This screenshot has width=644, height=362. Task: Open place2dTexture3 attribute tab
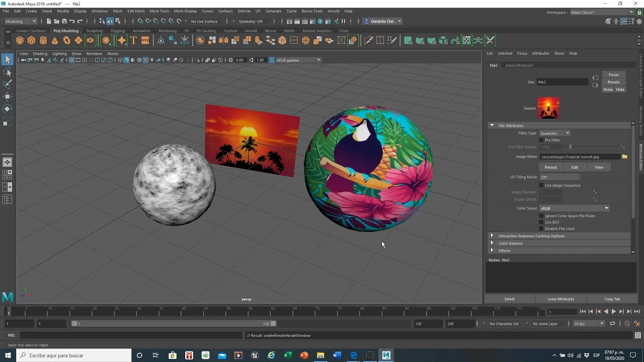(x=519, y=65)
